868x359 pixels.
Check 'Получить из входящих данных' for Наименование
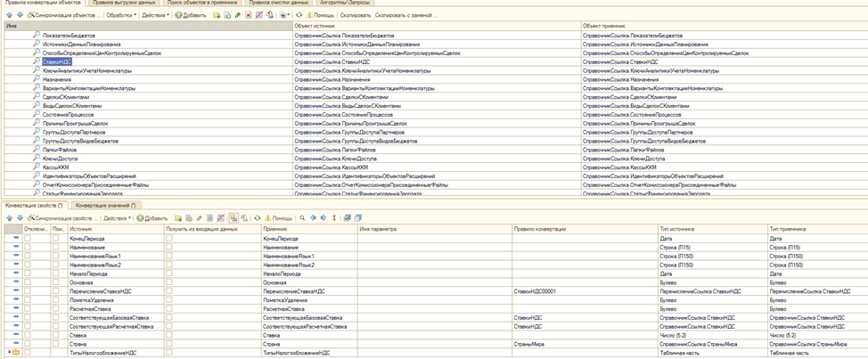(168, 249)
